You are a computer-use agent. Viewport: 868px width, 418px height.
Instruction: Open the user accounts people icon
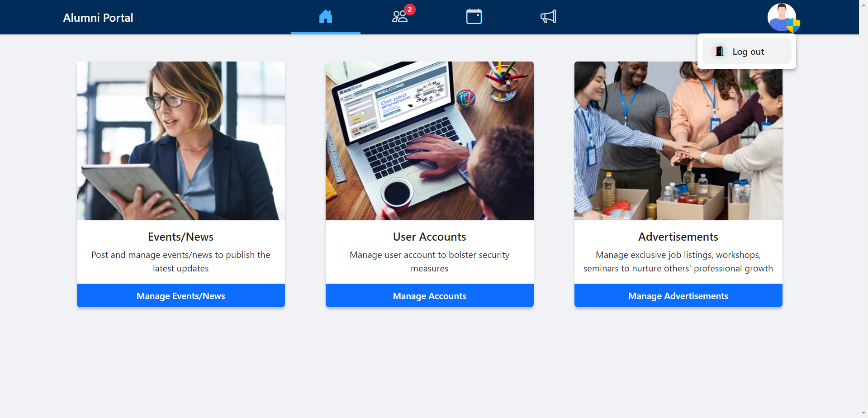[399, 17]
